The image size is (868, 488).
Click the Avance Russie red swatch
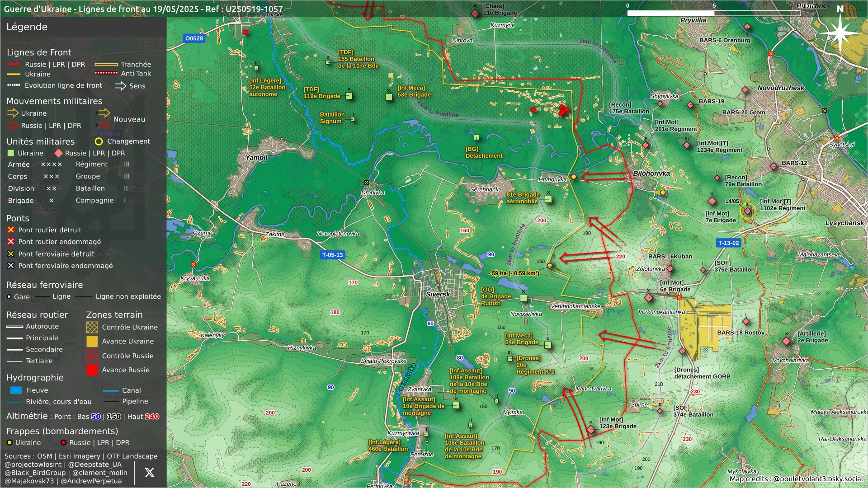pos(92,370)
